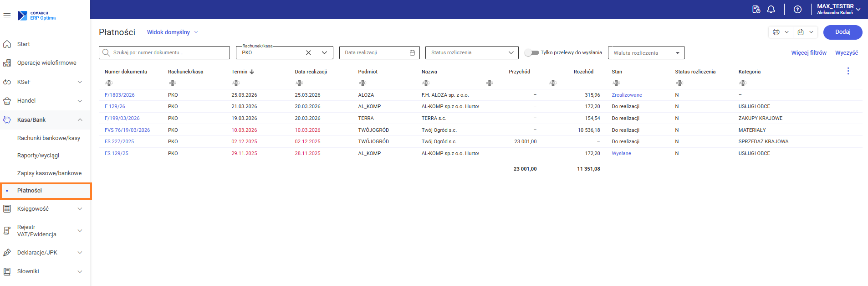
Task: Click the calendar icon in Data realizacji
Action: (x=412, y=53)
